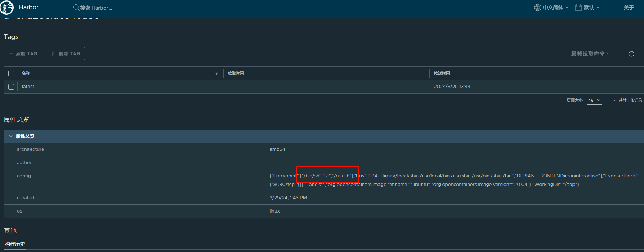Click the globe language icon
Screen dimensions: 644x252
coord(537,8)
